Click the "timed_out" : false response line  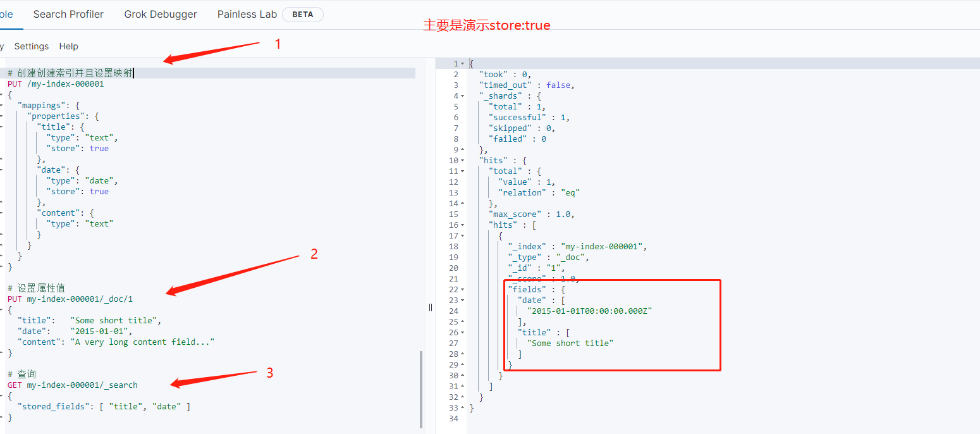click(x=527, y=85)
